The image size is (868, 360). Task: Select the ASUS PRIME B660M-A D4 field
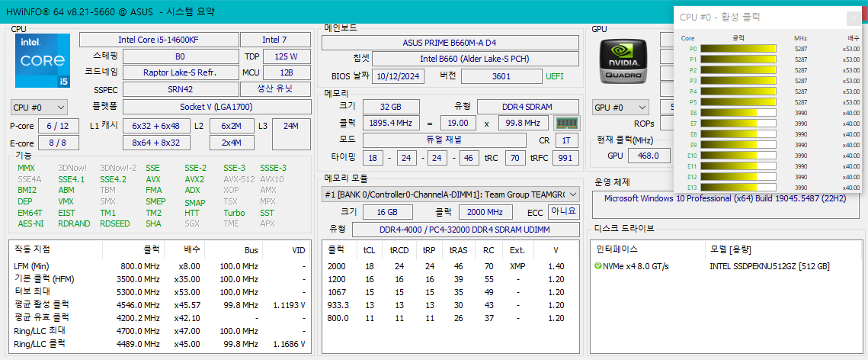coord(450,43)
